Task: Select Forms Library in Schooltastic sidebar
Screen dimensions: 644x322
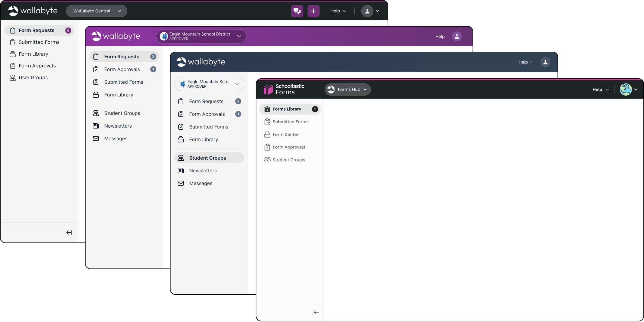Action: pyautogui.click(x=287, y=109)
